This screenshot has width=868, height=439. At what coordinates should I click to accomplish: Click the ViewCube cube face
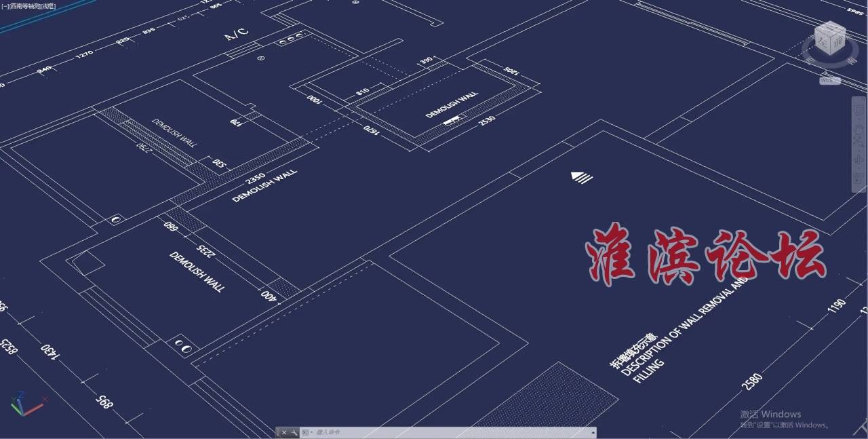831,38
